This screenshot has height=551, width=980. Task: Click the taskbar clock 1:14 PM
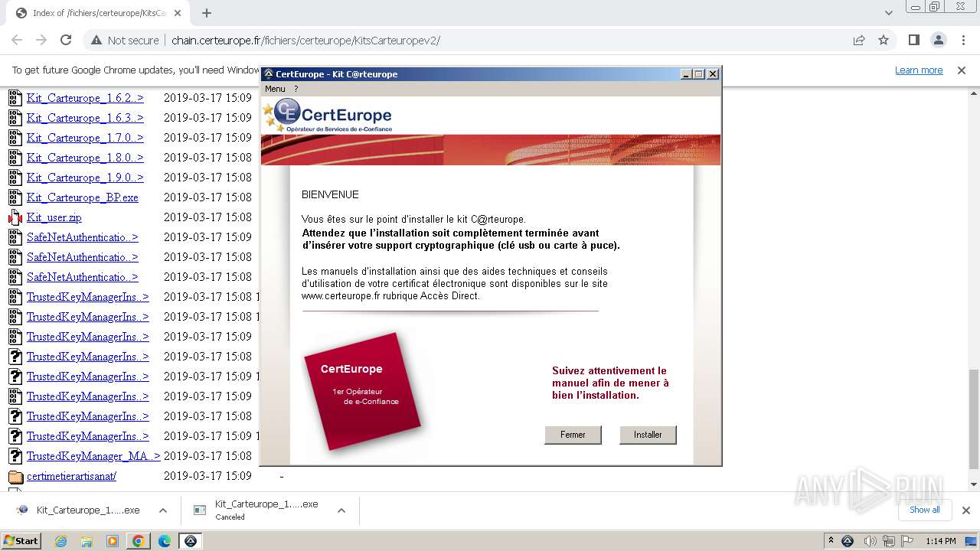coord(940,541)
